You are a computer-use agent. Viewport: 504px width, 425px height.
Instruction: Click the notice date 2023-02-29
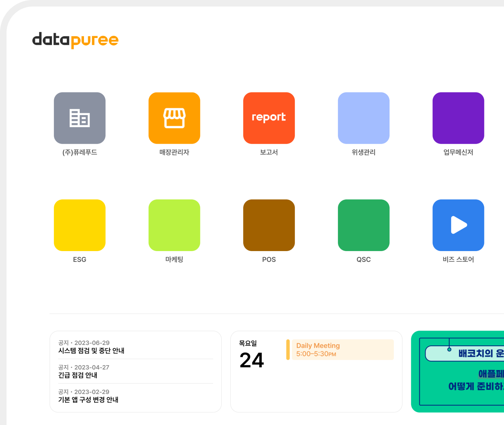(92, 392)
